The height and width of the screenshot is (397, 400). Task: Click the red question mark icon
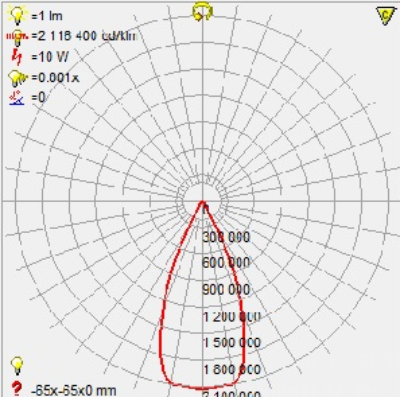pyautogui.click(x=17, y=389)
